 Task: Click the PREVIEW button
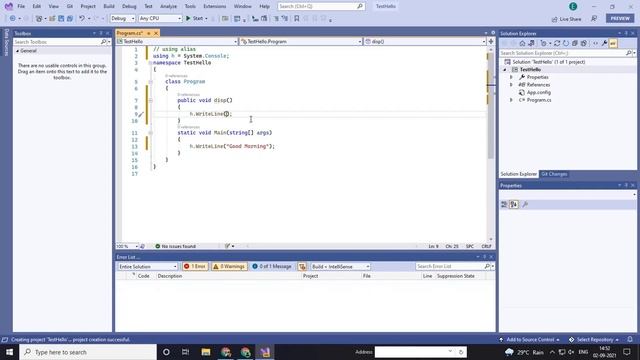620,18
